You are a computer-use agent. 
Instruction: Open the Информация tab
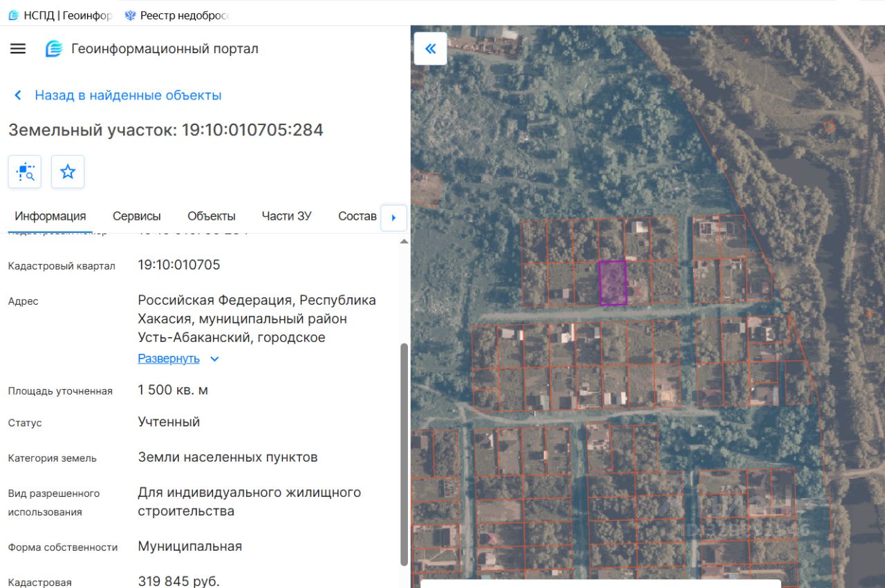tap(50, 216)
